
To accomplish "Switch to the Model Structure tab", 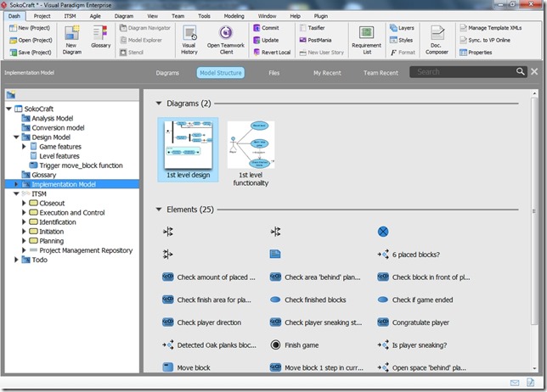I will [221, 73].
